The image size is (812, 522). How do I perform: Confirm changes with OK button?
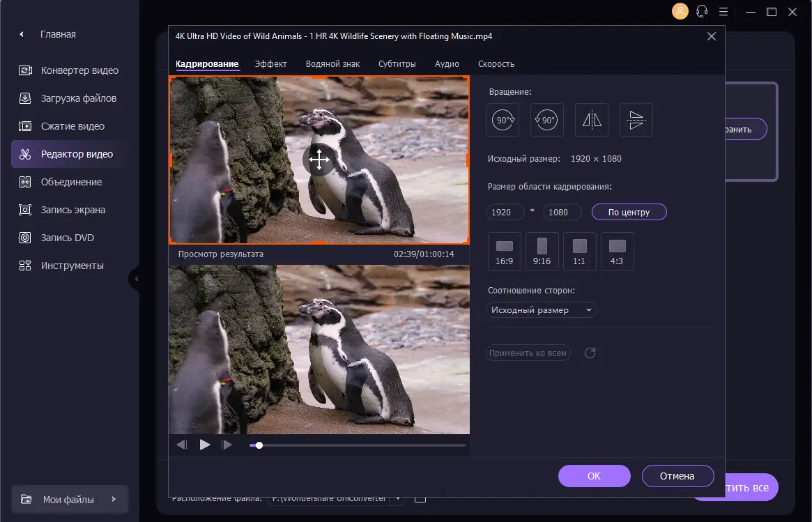pos(594,476)
